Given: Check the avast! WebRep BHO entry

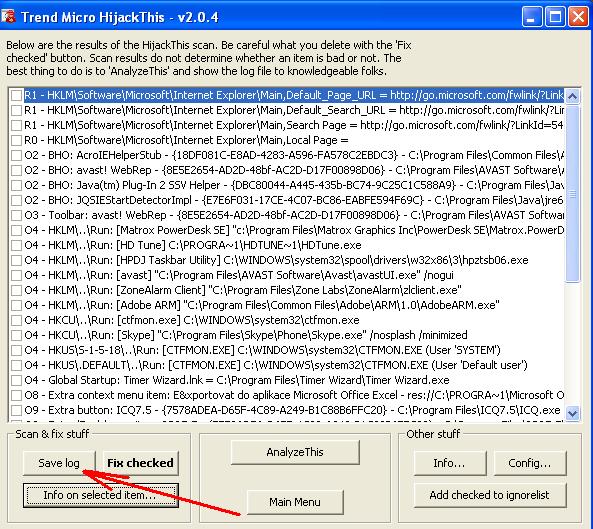Looking at the screenshot, I should coord(16,170).
